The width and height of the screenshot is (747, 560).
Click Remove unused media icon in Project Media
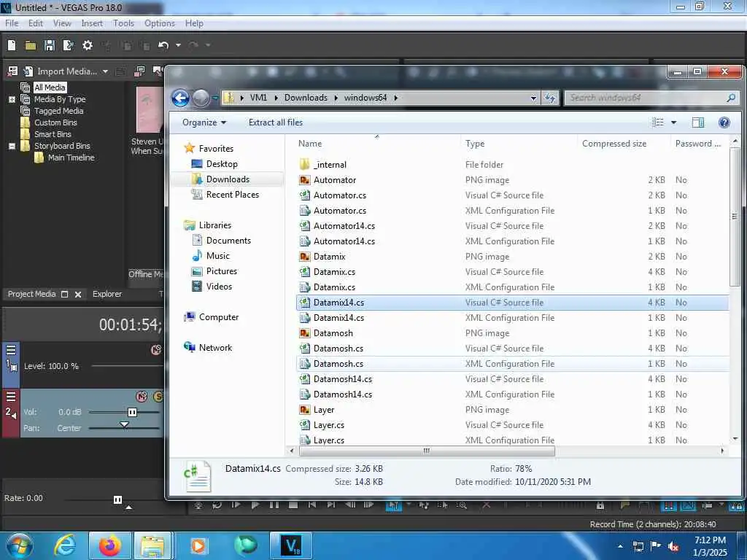pos(13,71)
